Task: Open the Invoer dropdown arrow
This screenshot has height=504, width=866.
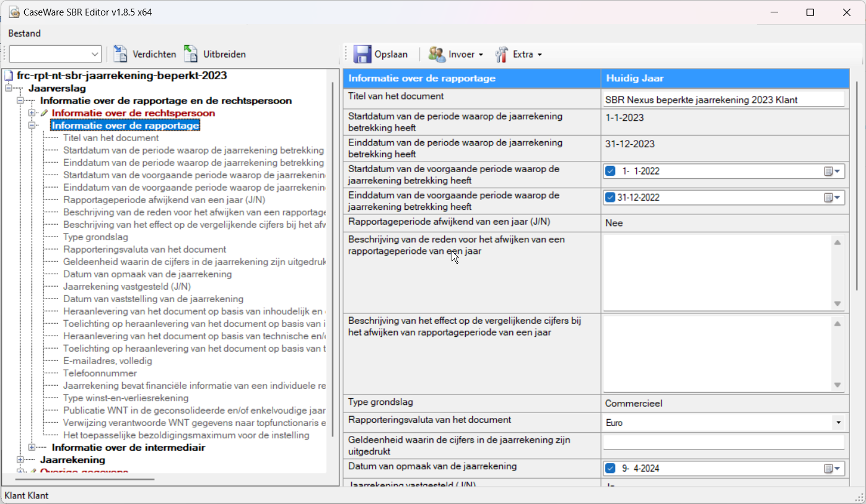Action: pyautogui.click(x=481, y=54)
